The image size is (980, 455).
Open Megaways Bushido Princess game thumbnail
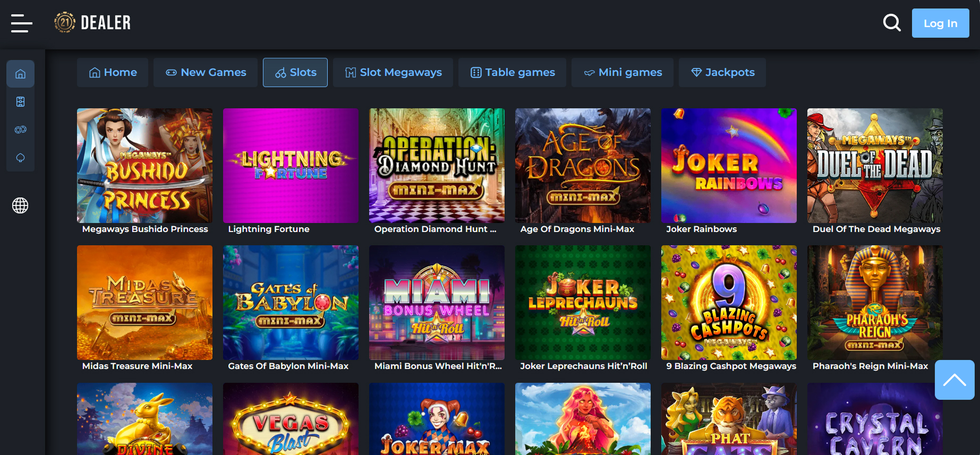click(144, 166)
